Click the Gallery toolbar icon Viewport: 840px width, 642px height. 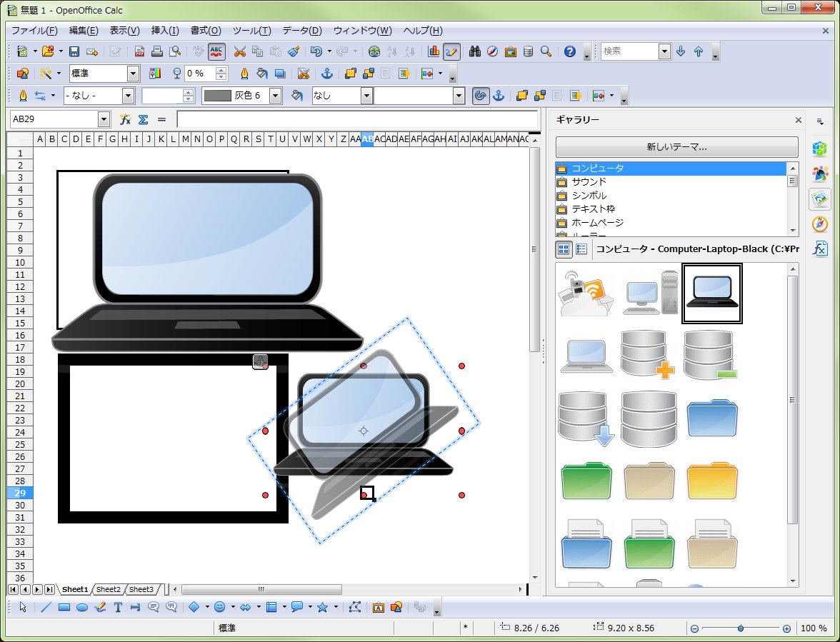pos(511,51)
